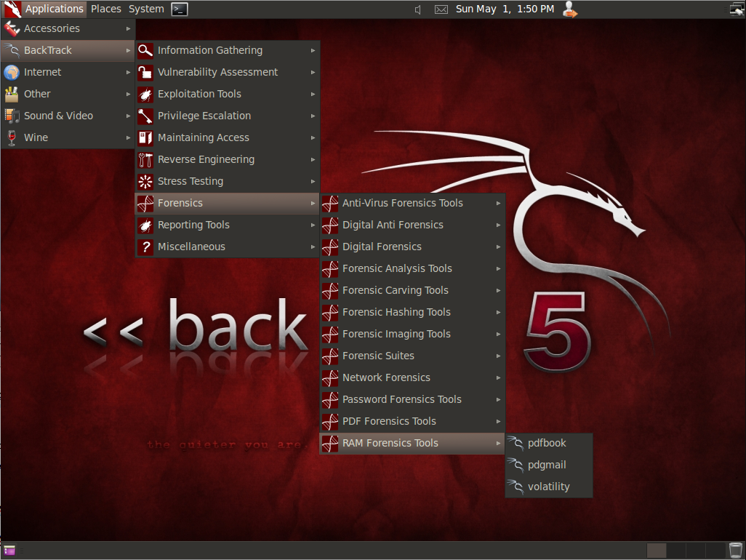The height and width of the screenshot is (560, 746).
Task: Click the Exploitation Tools ladybug icon
Action: pyautogui.click(x=145, y=94)
